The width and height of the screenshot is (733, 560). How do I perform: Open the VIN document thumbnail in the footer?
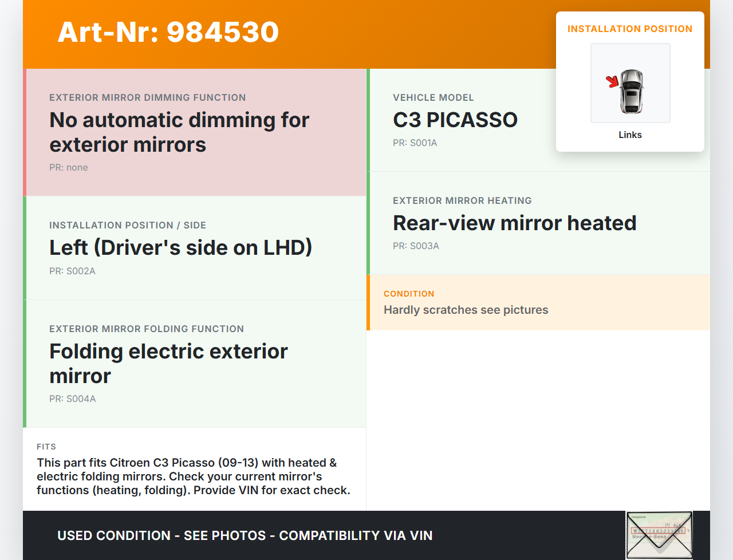pos(659,535)
